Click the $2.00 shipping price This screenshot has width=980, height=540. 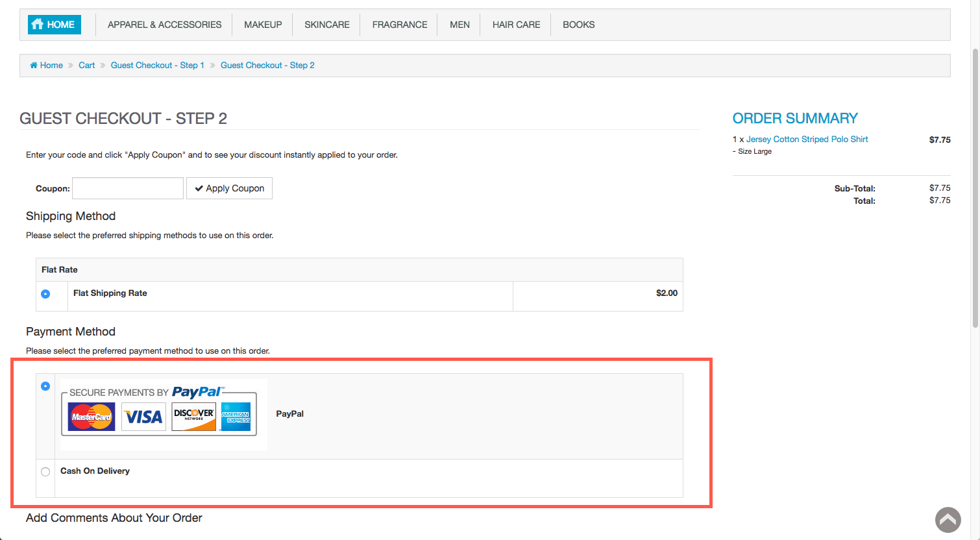point(667,293)
